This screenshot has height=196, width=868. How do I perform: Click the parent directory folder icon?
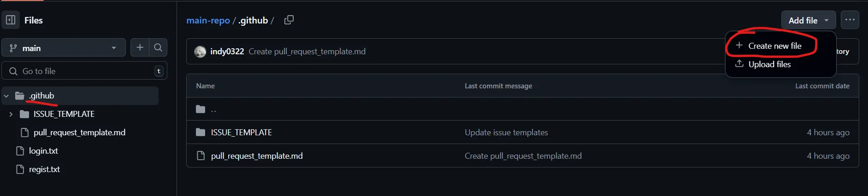[x=201, y=109]
